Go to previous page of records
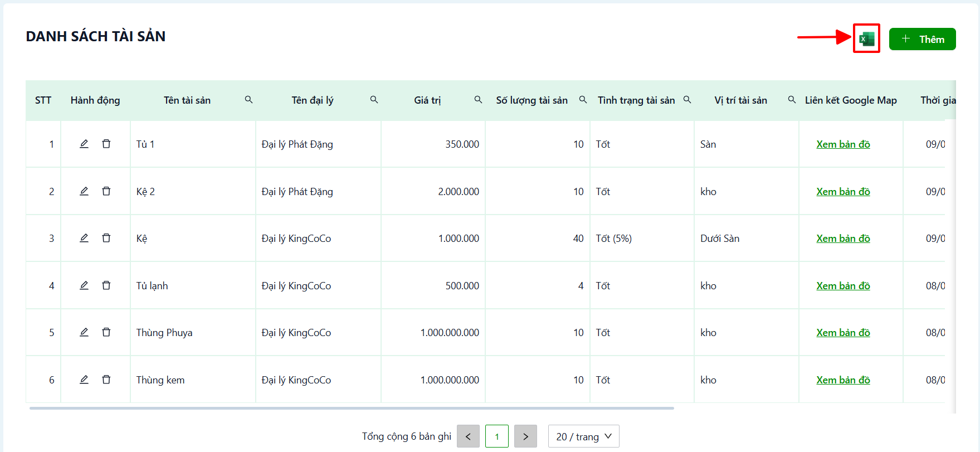This screenshot has height=452, width=980. click(468, 436)
